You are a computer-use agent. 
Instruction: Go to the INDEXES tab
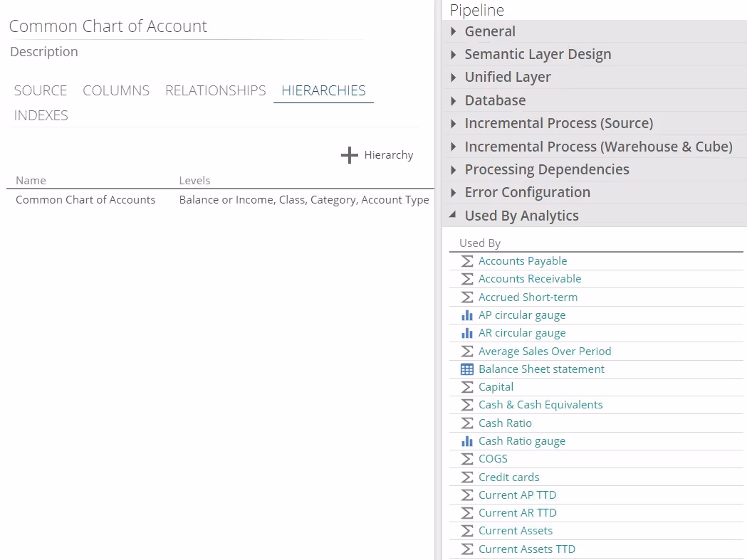(41, 115)
